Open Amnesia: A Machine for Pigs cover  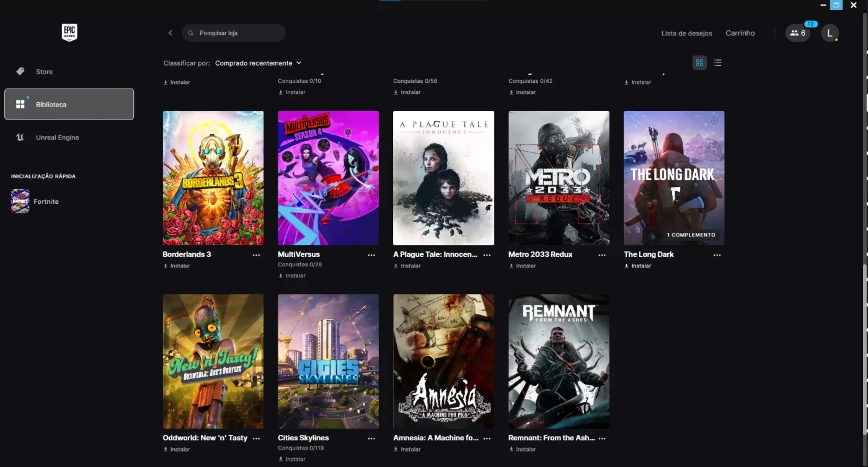click(x=444, y=361)
